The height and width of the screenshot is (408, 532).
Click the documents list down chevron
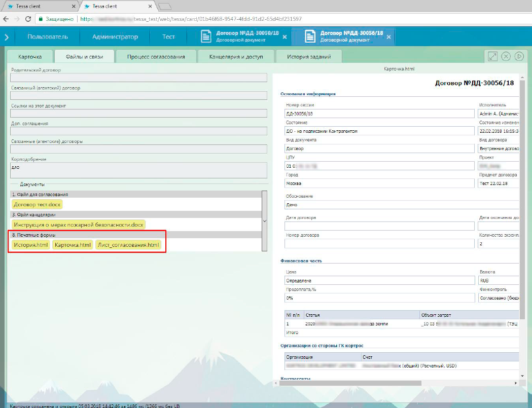[264, 221]
